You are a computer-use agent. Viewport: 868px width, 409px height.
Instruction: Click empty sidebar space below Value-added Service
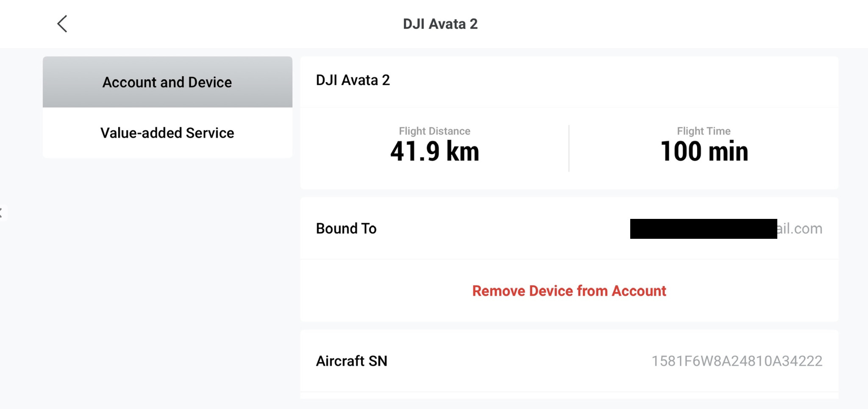[x=167, y=275]
